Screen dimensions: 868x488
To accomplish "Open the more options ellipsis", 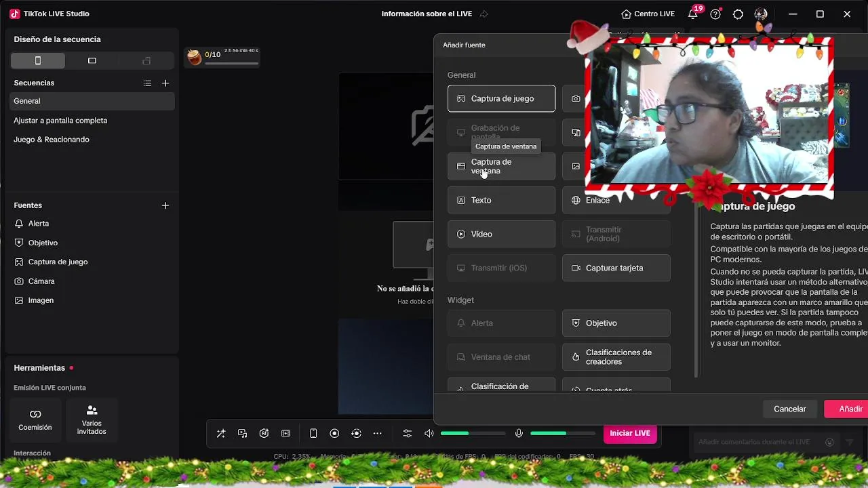I will click(x=378, y=434).
